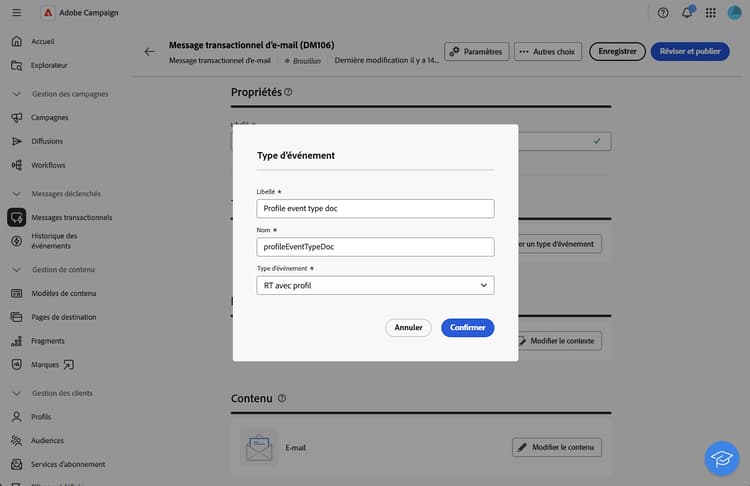Go back with the left arrow
Viewport: 750px width, 486px height.
point(149,52)
